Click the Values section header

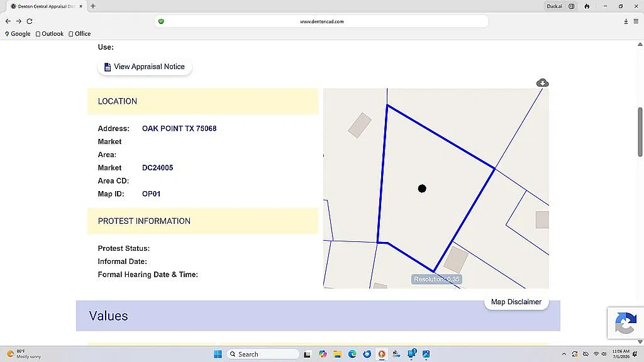(x=318, y=316)
